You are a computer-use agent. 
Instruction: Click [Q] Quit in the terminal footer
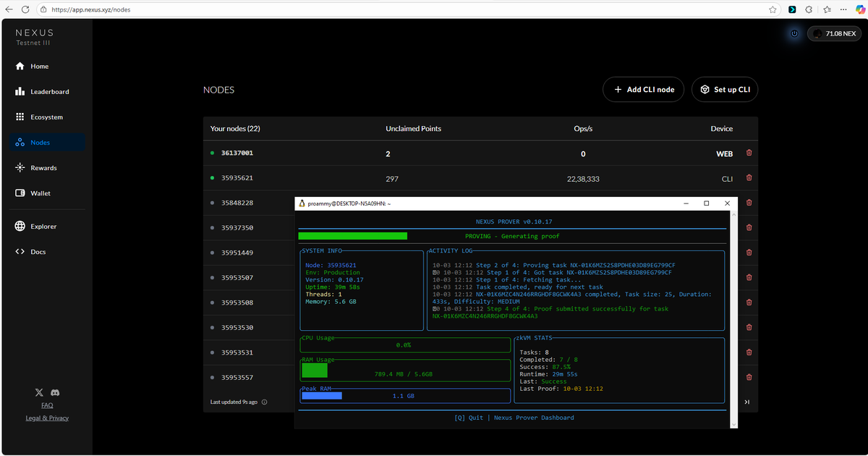(469, 418)
